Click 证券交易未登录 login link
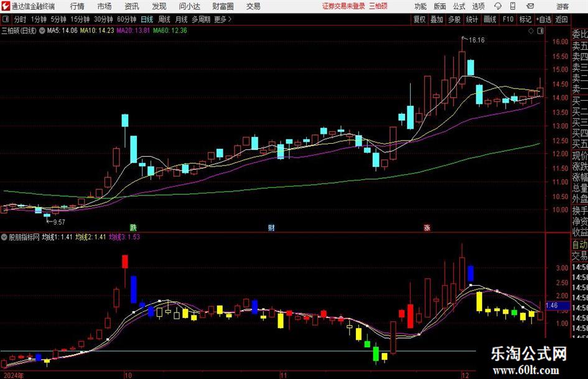Viewport: 588px width, 379px height. point(343,6)
